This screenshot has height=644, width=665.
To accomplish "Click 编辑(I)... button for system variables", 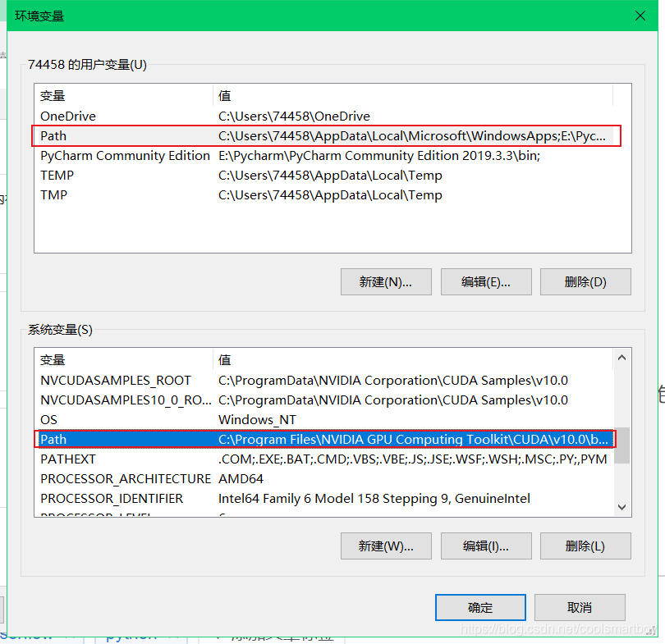I will 486,546.
